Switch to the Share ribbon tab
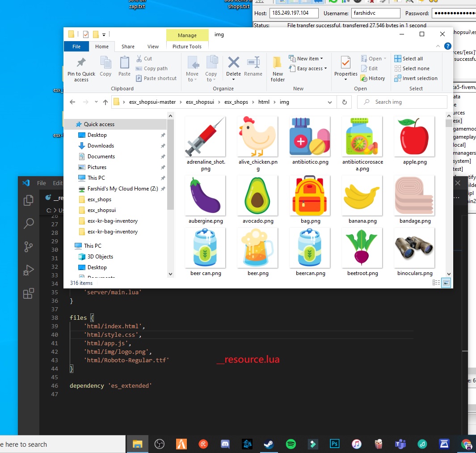The width and height of the screenshot is (476, 453). (128, 47)
